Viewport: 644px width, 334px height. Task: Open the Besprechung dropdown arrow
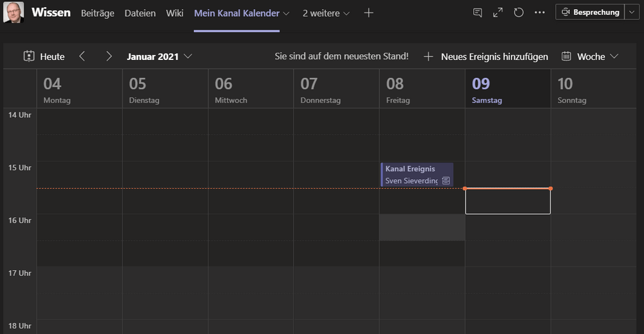[632, 12]
